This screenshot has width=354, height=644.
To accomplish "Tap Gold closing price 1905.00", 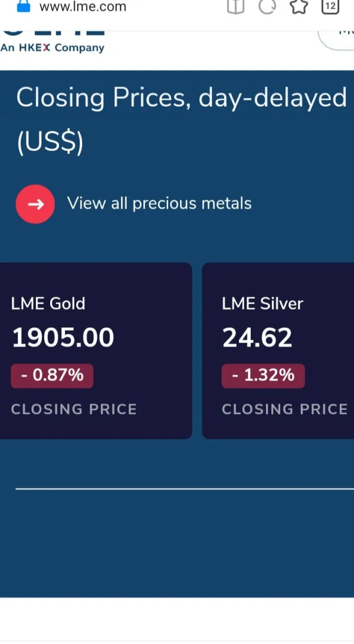I will coord(63,338).
